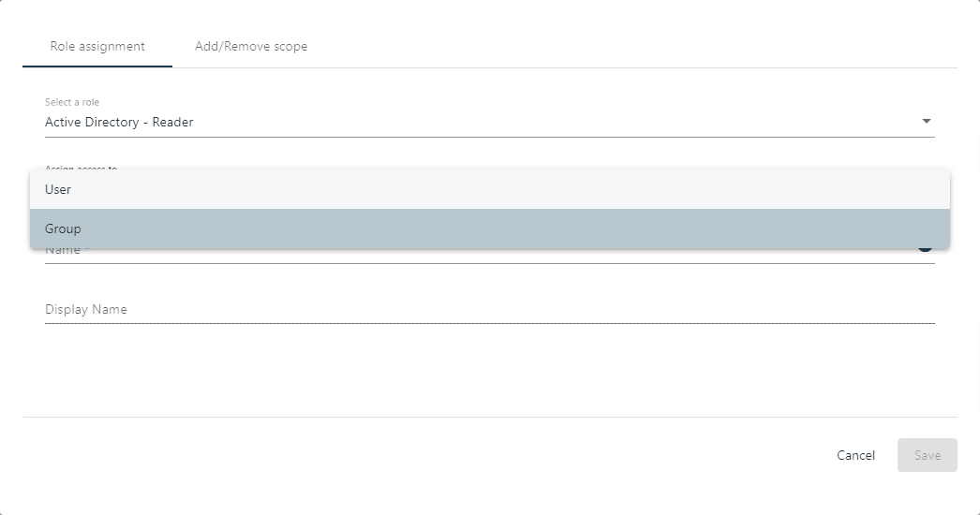Viewport: 980px width, 515px height.
Task: Open the Add/Remove scope tab
Action: (x=251, y=46)
